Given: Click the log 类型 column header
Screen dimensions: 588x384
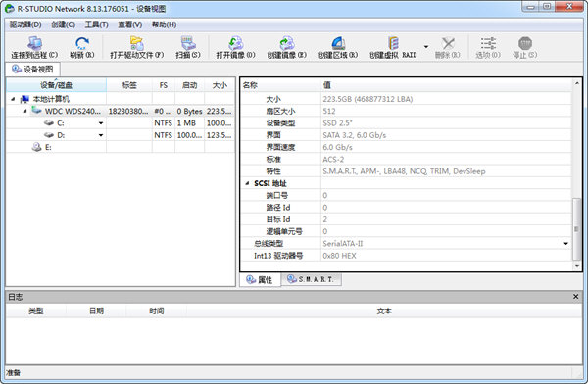Looking at the screenshot, I should pos(36,311).
